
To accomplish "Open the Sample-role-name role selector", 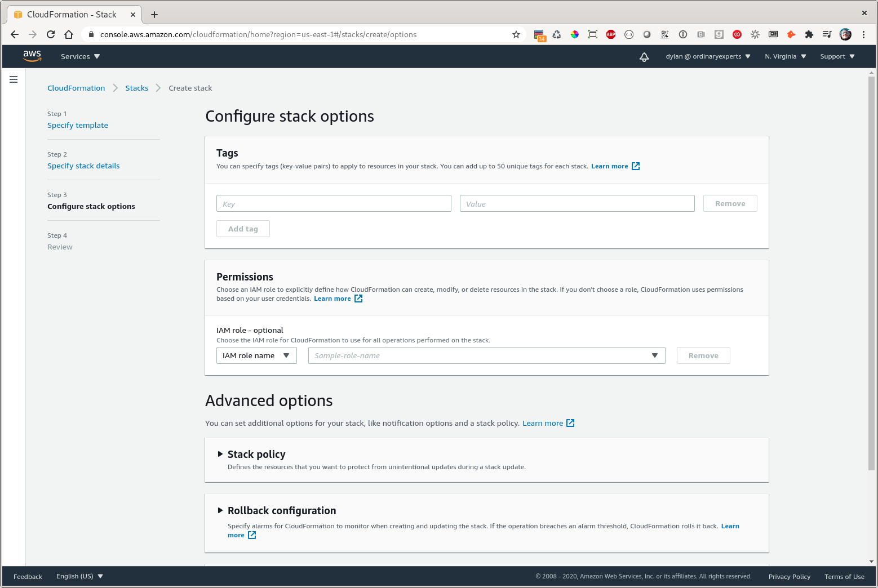I will [x=486, y=355].
